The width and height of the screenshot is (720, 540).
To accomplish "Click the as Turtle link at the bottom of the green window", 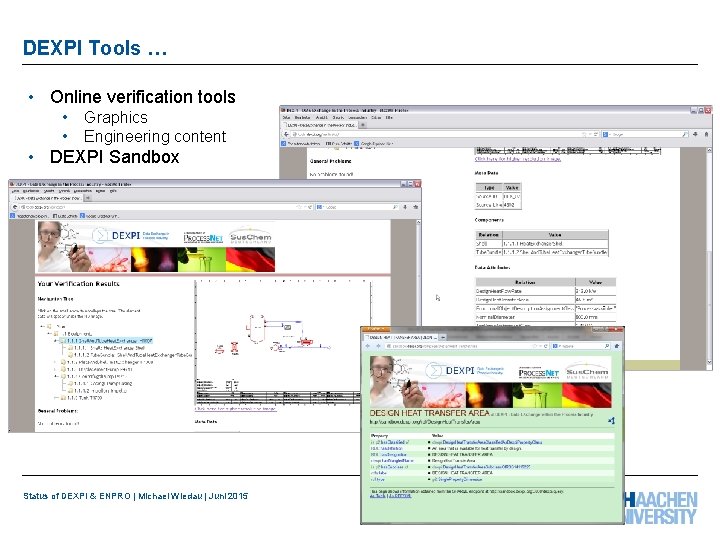I will click(x=377, y=496).
